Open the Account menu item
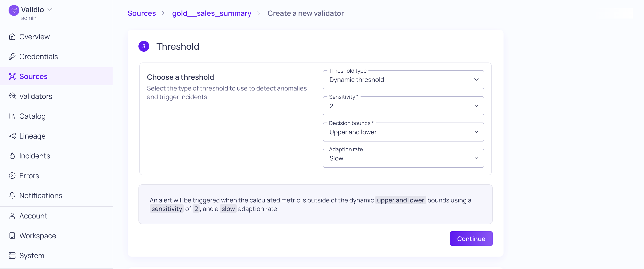644x269 pixels. point(33,216)
